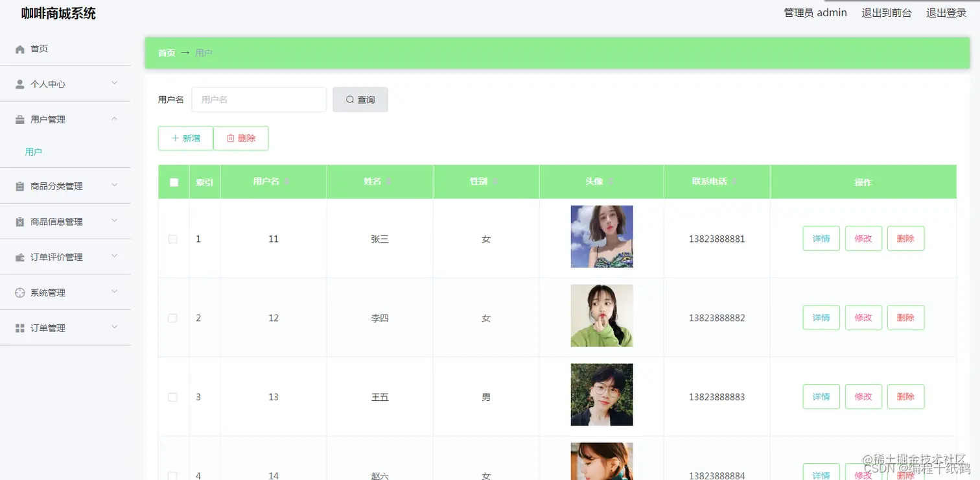Sort by 性别 column sort arrows
The width and height of the screenshot is (980, 480).
(x=495, y=182)
